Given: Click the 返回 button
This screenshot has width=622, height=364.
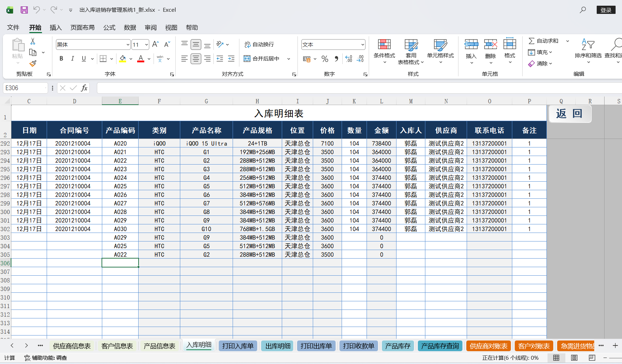Looking at the screenshot, I should [x=569, y=114].
